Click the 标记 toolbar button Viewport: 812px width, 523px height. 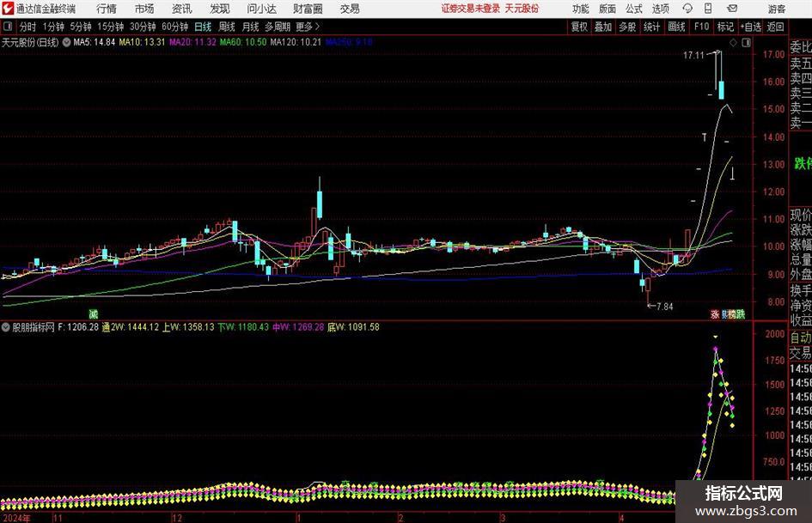(725, 27)
